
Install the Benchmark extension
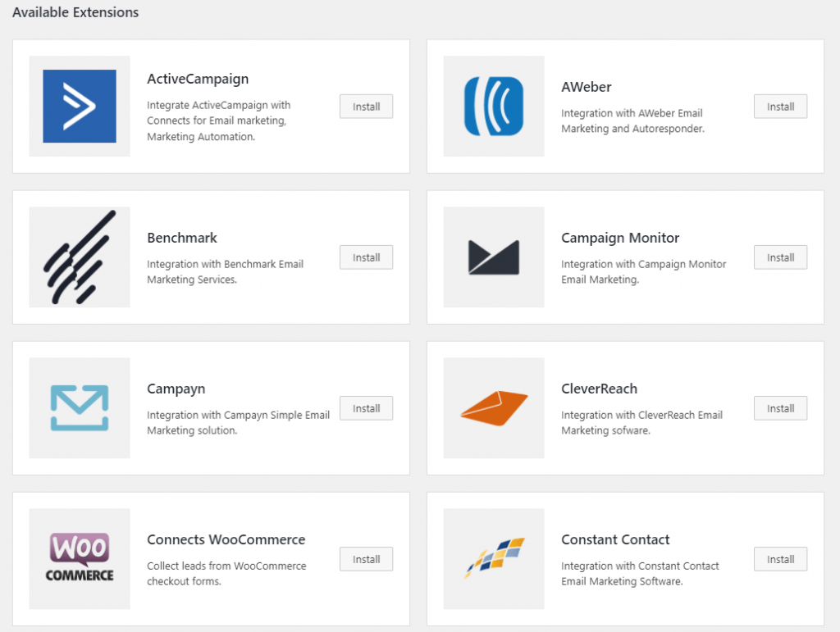tap(366, 257)
